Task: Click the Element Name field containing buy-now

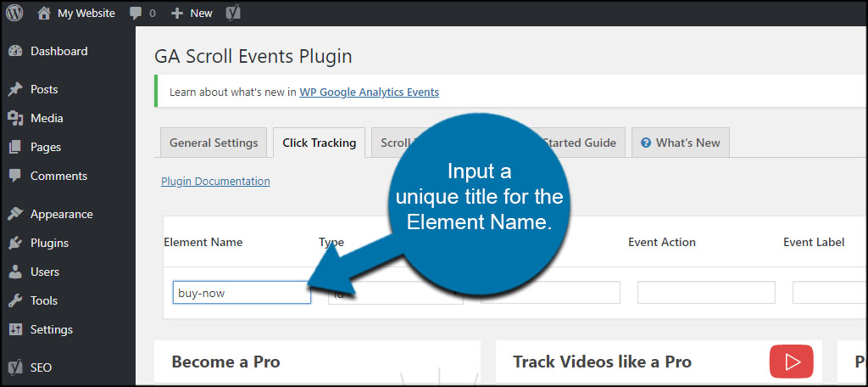Action: [x=242, y=293]
